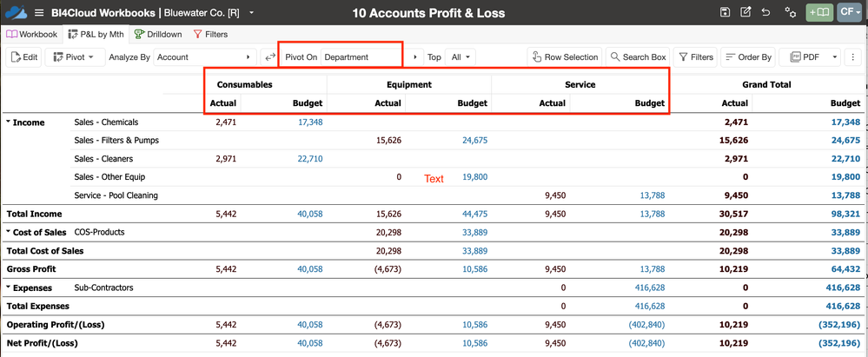The height and width of the screenshot is (357, 868).
Task: Click the BI4Cloud cloud logo
Action: [x=17, y=13]
